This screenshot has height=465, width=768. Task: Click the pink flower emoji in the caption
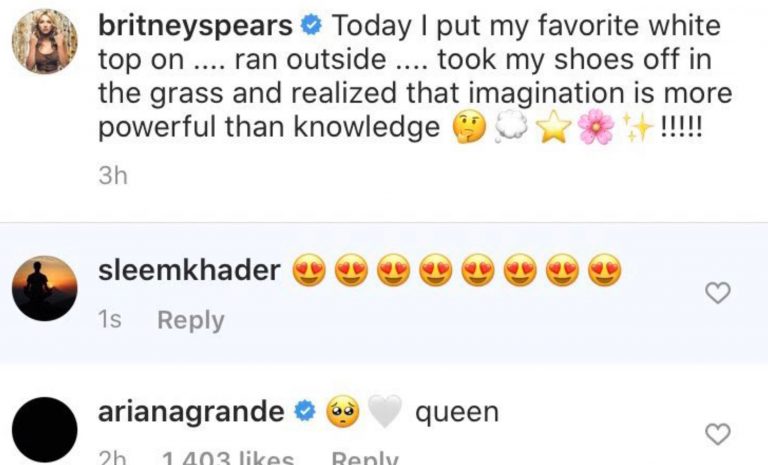point(596,130)
